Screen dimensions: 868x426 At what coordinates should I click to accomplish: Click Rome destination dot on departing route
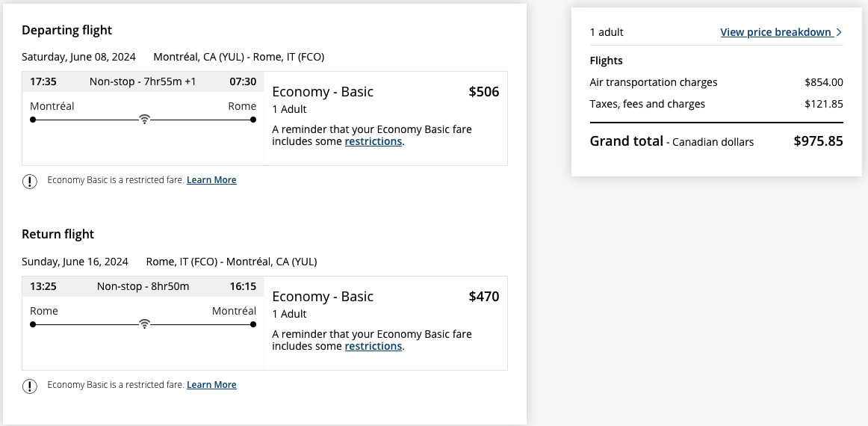(x=253, y=120)
